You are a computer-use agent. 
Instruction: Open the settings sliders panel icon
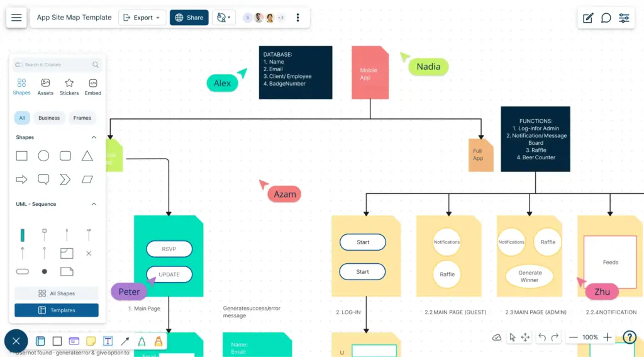pos(624,18)
